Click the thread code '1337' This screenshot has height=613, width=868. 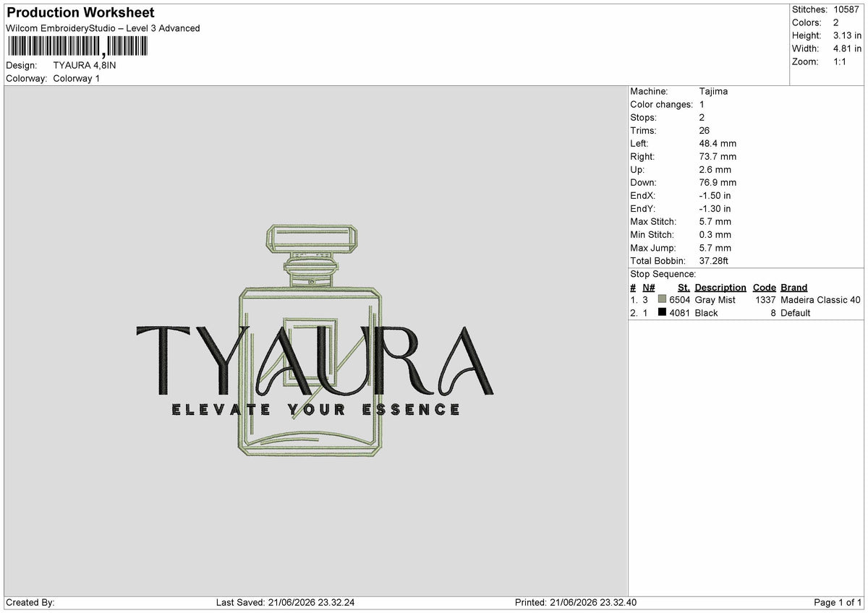click(x=765, y=300)
